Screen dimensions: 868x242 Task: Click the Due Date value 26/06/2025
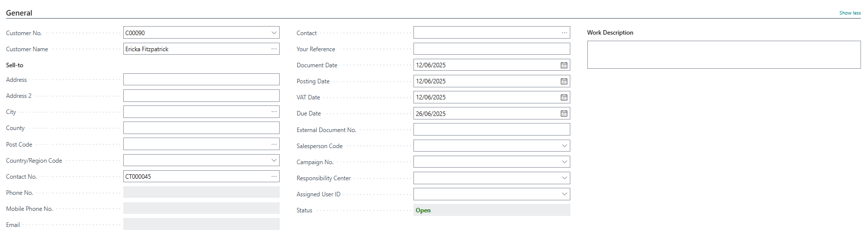click(x=430, y=114)
